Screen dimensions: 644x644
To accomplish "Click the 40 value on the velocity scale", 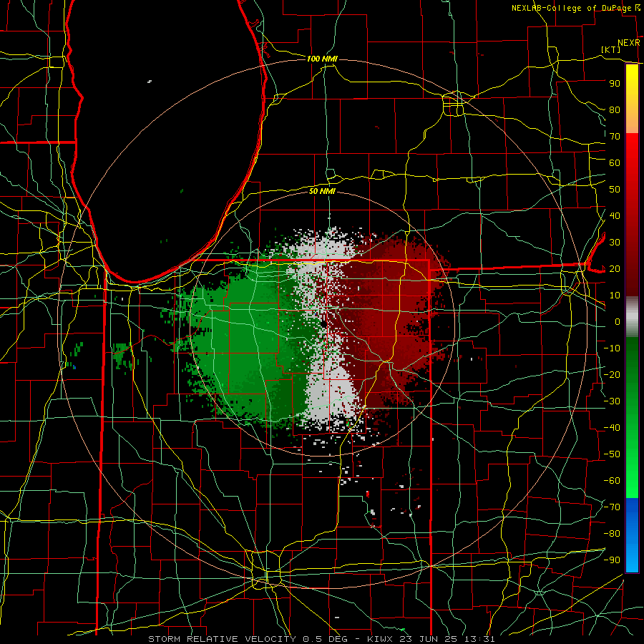I will click(615, 216).
